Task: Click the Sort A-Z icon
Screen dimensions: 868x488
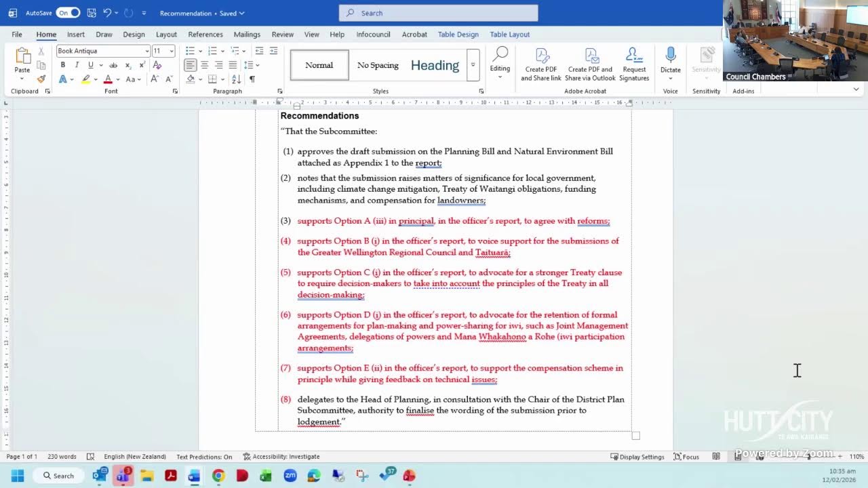Action: click(x=236, y=79)
